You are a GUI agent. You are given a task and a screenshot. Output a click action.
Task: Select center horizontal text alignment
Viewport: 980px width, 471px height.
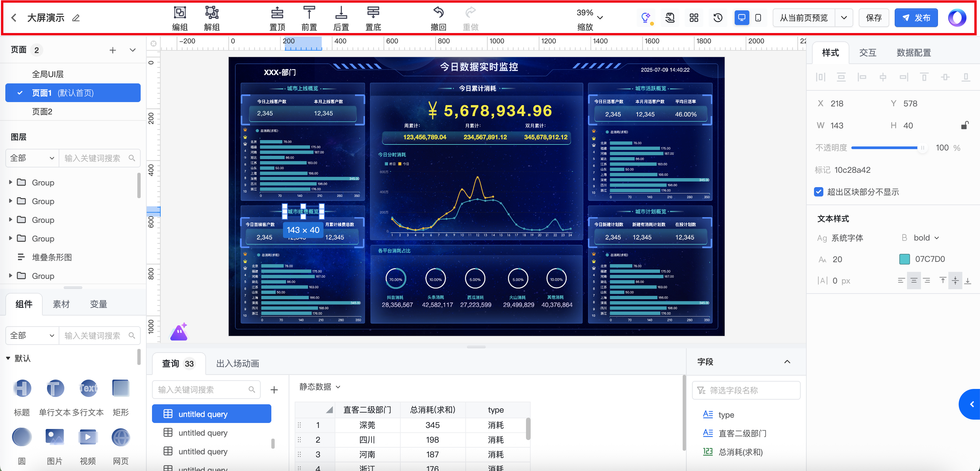click(913, 281)
